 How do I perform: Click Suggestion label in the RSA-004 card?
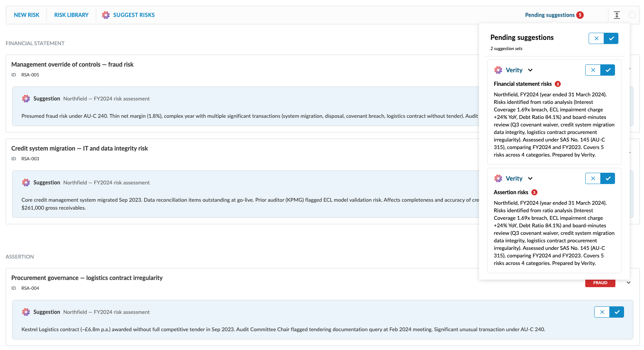click(x=47, y=312)
